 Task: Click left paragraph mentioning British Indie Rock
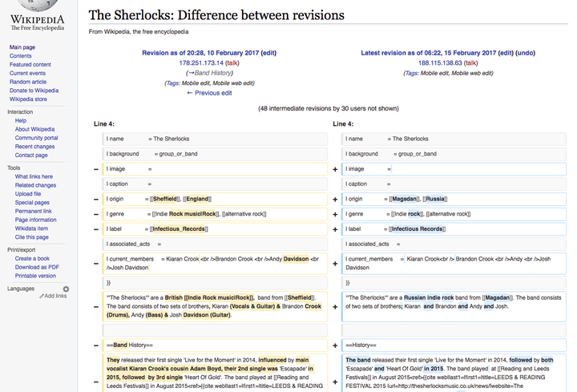(x=215, y=306)
